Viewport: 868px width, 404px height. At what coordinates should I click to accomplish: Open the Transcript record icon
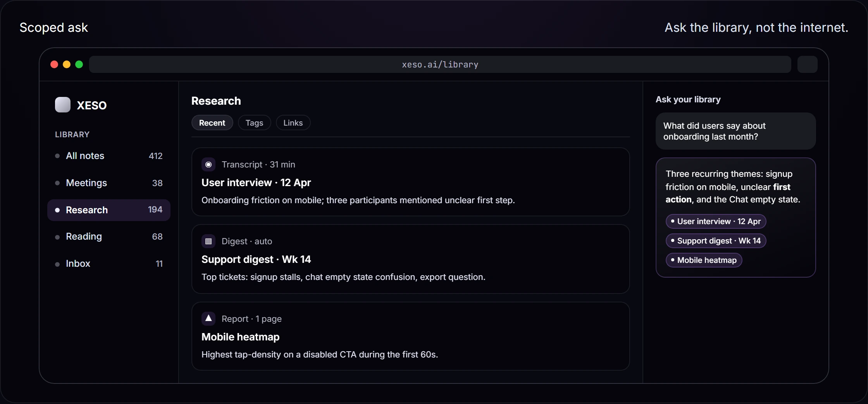tap(208, 164)
